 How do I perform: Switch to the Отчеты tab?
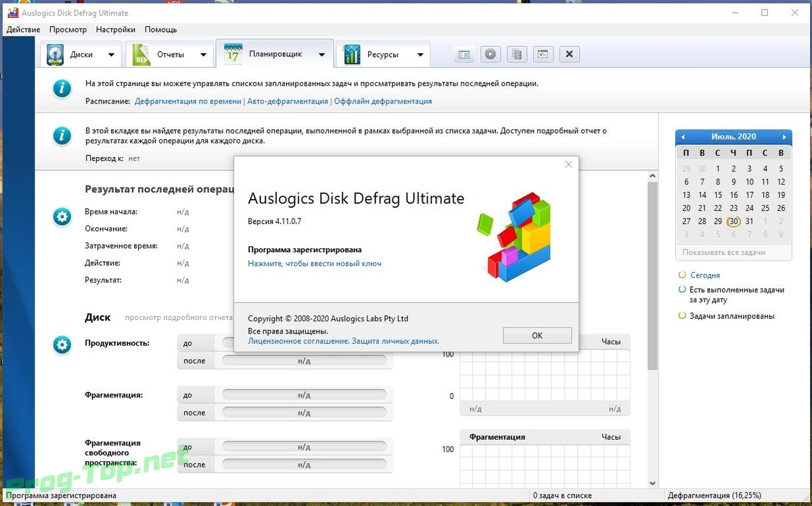(171, 55)
